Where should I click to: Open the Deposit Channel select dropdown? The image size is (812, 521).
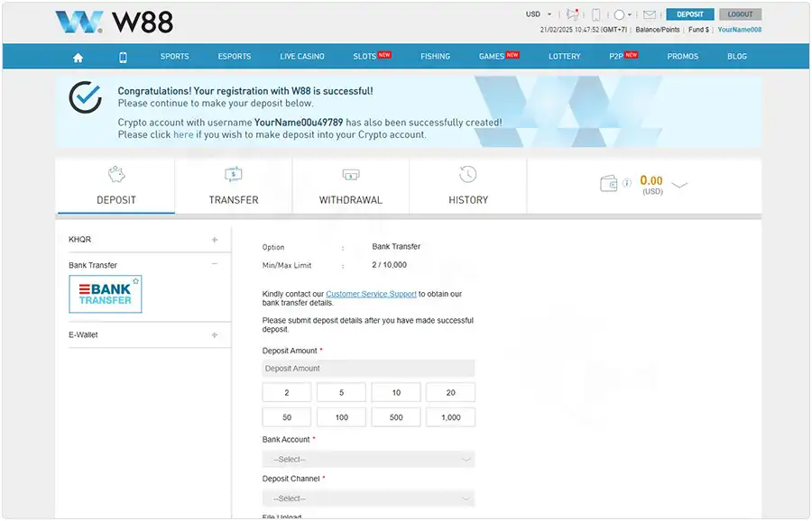tap(368, 498)
